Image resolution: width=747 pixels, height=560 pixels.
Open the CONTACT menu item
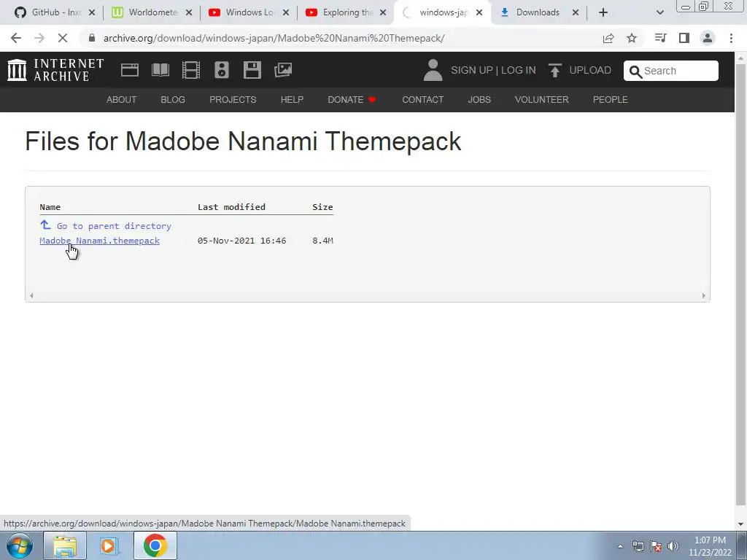pyautogui.click(x=422, y=99)
